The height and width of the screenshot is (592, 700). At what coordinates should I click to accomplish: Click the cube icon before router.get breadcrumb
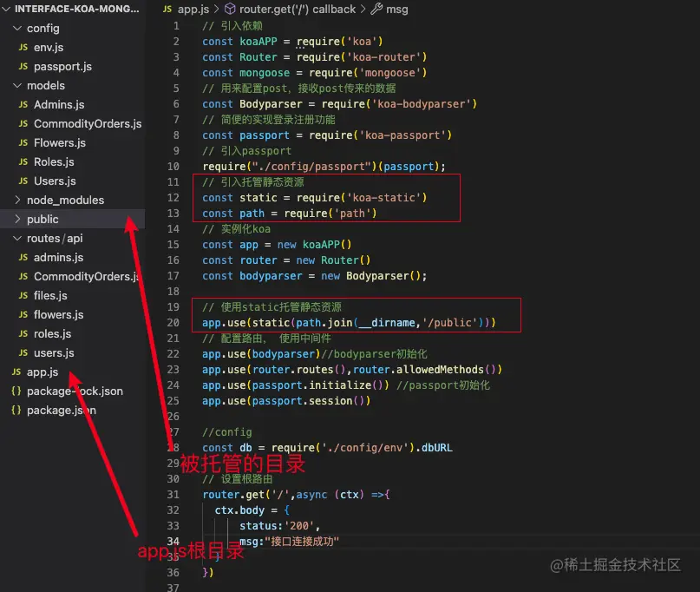pyautogui.click(x=230, y=9)
